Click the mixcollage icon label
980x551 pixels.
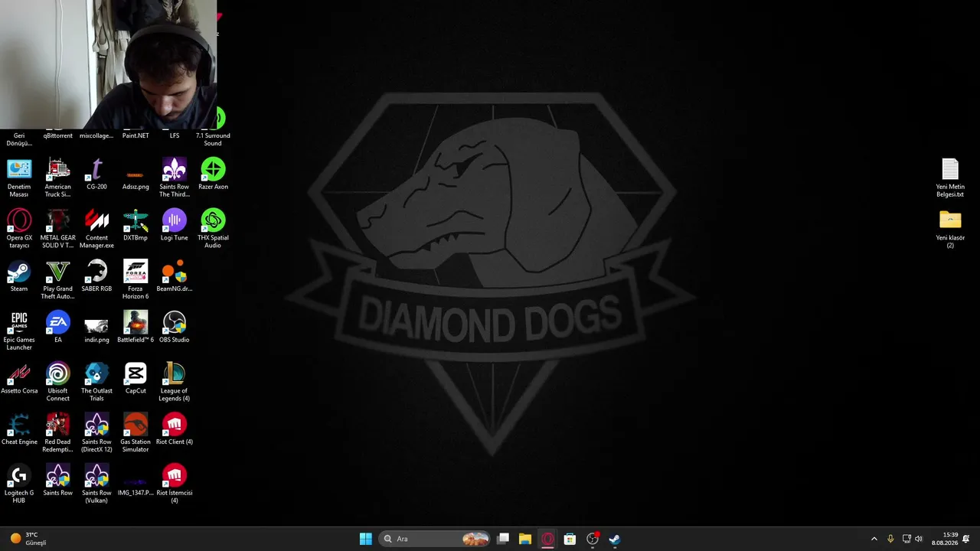click(96, 135)
